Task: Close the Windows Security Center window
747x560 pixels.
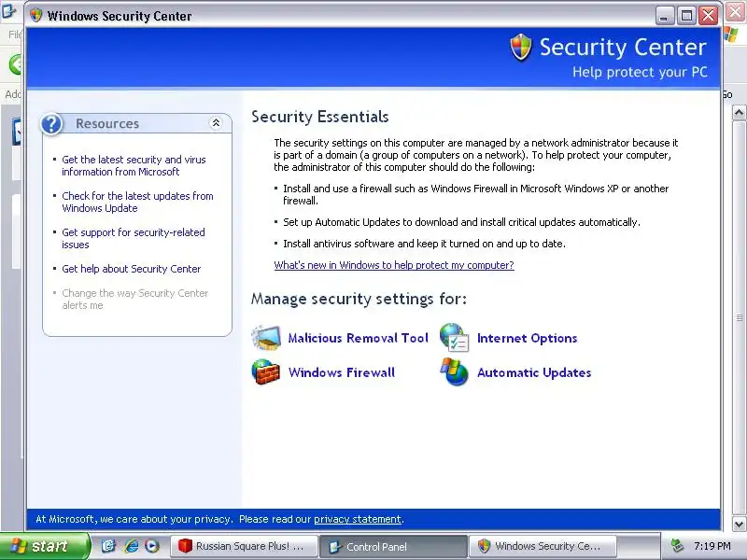Action: click(709, 16)
